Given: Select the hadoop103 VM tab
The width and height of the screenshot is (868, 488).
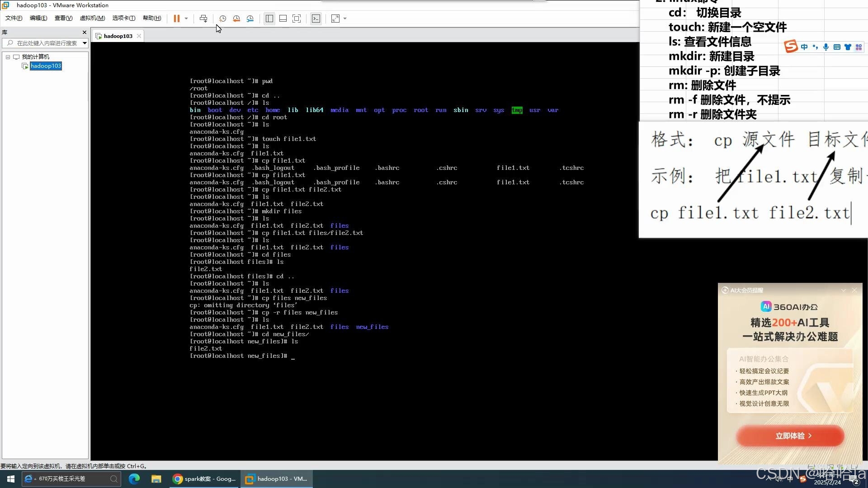Looking at the screenshot, I should click(x=118, y=36).
